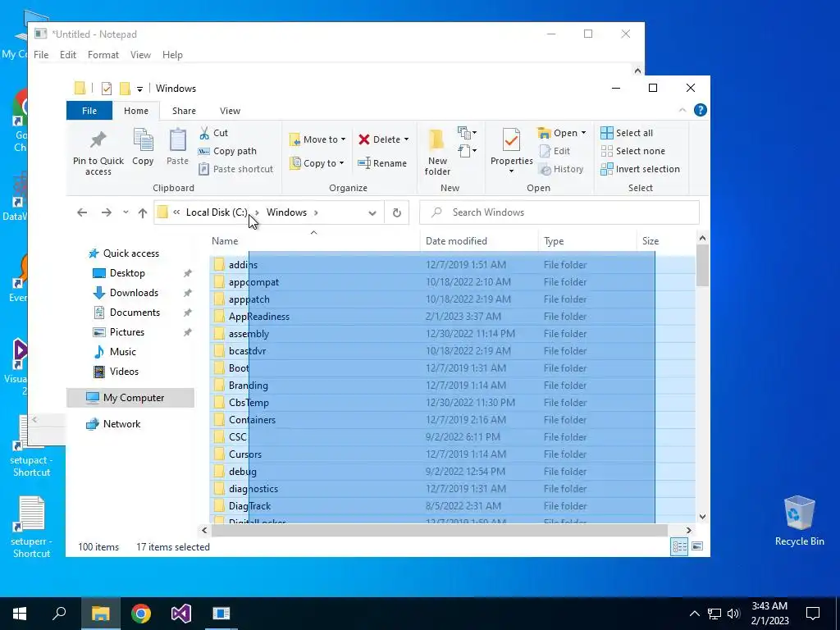Open recent locations dropdown arrow
The image size is (840, 630).
click(126, 212)
